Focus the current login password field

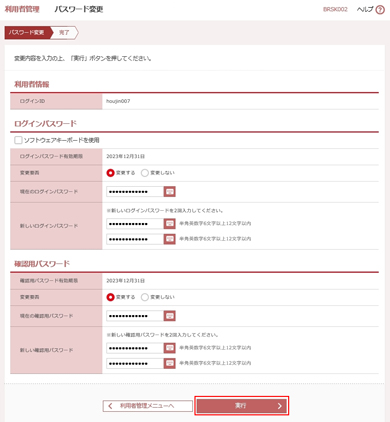135,192
